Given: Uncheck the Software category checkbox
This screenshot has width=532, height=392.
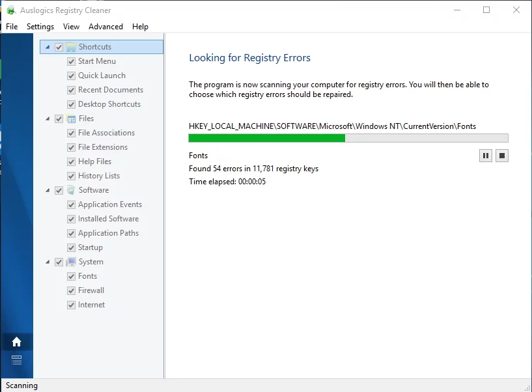Looking at the screenshot, I should pyautogui.click(x=59, y=190).
